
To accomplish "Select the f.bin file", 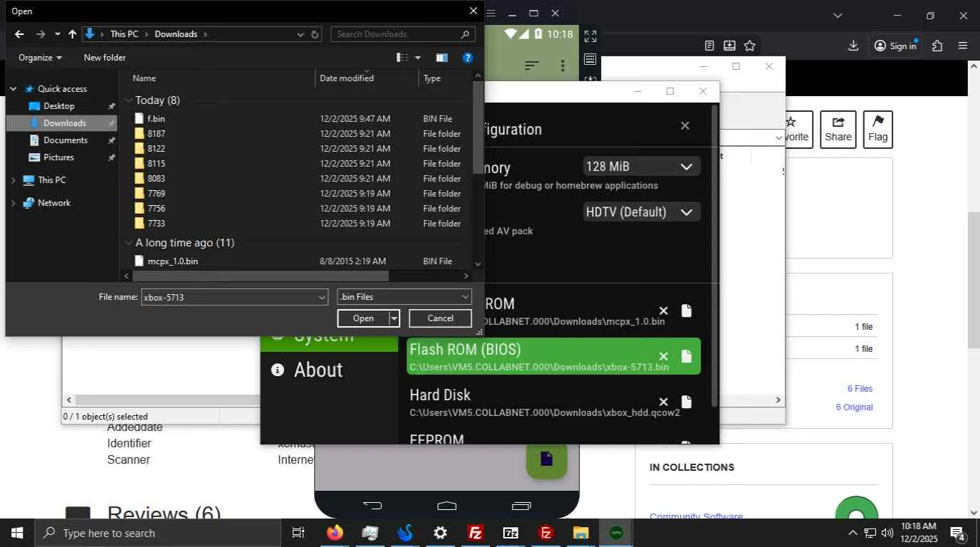I will coord(156,119).
